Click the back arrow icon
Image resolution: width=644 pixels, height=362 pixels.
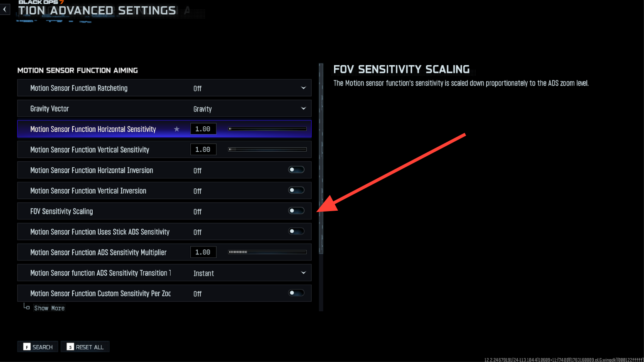tap(5, 9)
